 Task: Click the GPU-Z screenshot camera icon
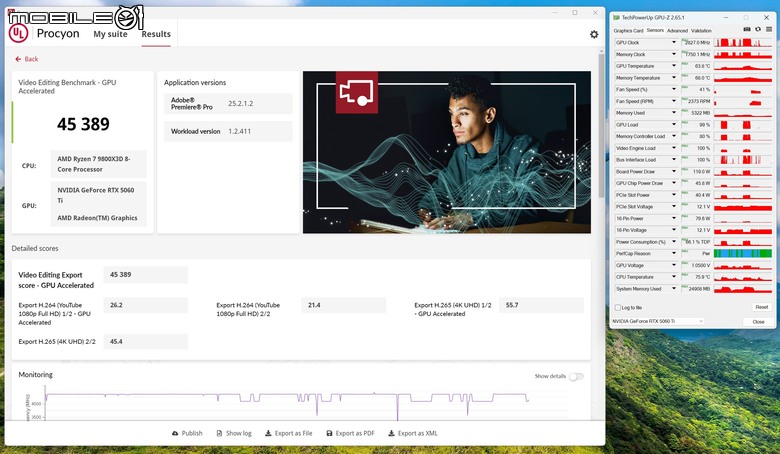point(747,30)
